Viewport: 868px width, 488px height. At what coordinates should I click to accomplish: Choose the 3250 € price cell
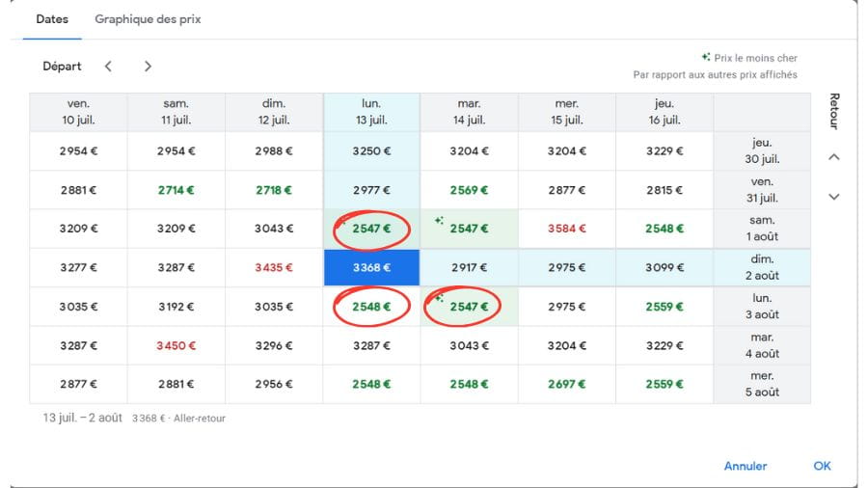click(x=371, y=151)
